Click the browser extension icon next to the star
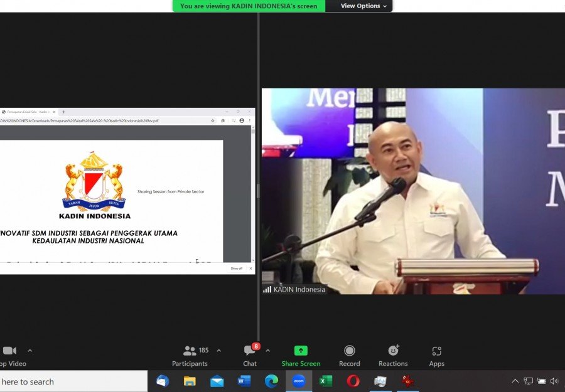 [223, 121]
